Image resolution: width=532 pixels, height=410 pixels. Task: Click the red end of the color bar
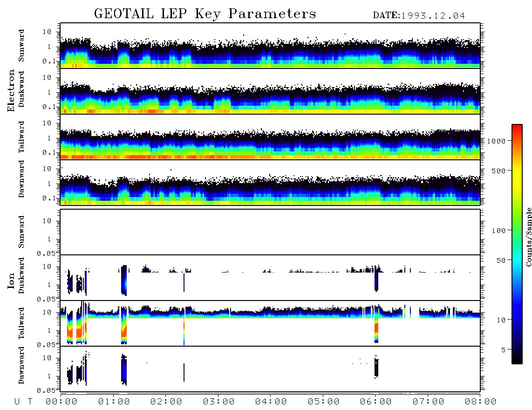pyautogui.click(x=517, y=130)
